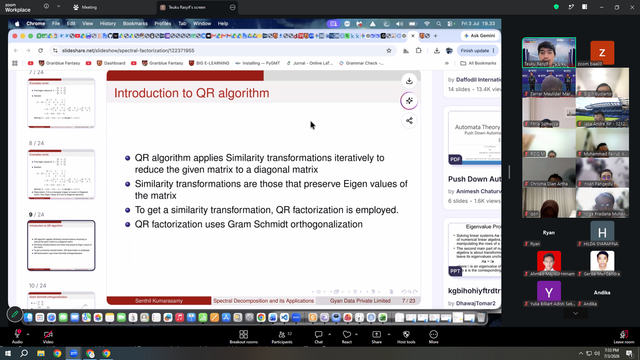Expand dropdown arrow next to meeting info

pyautogui.click(x=58, y=7)
